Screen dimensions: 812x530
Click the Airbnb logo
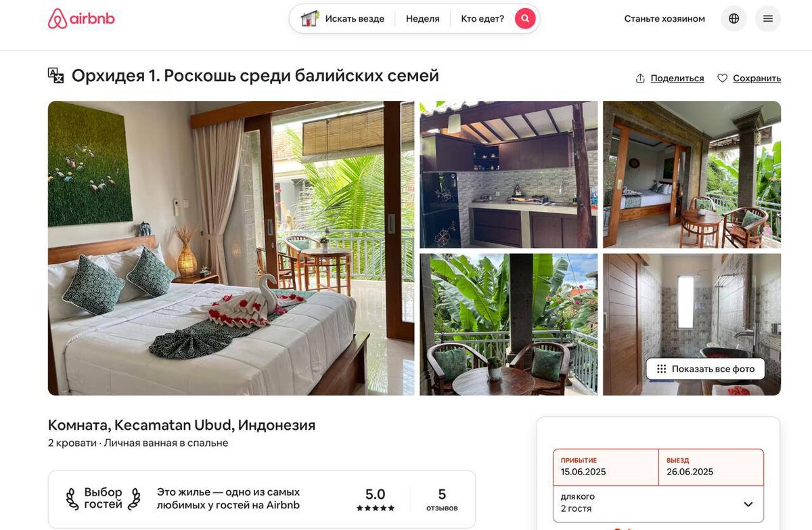(81, 18)
